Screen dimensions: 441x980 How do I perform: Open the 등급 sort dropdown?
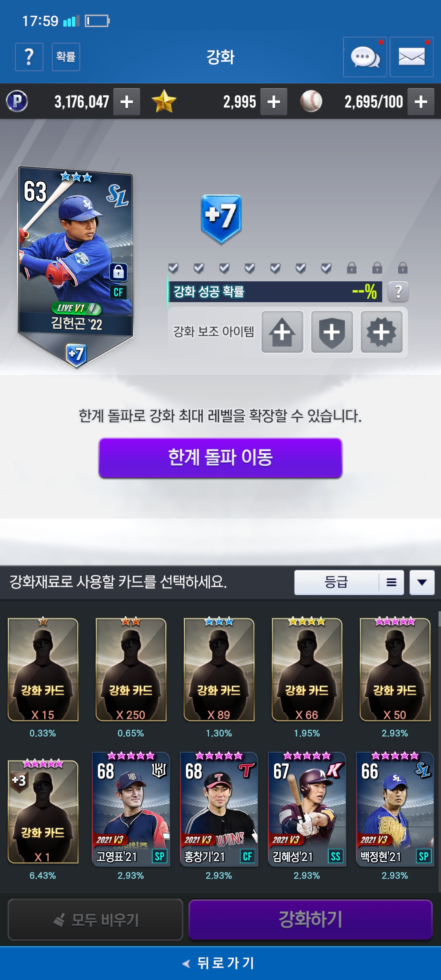[x=349, y=582]
